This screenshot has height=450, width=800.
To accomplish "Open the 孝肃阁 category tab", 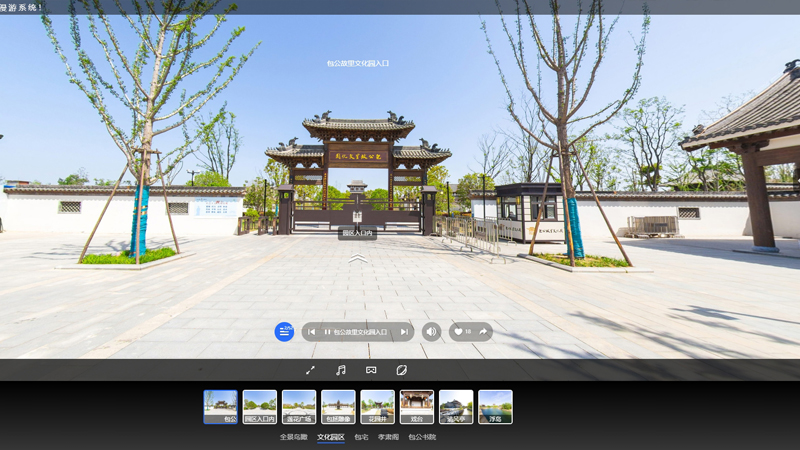I will click(388, 437).
